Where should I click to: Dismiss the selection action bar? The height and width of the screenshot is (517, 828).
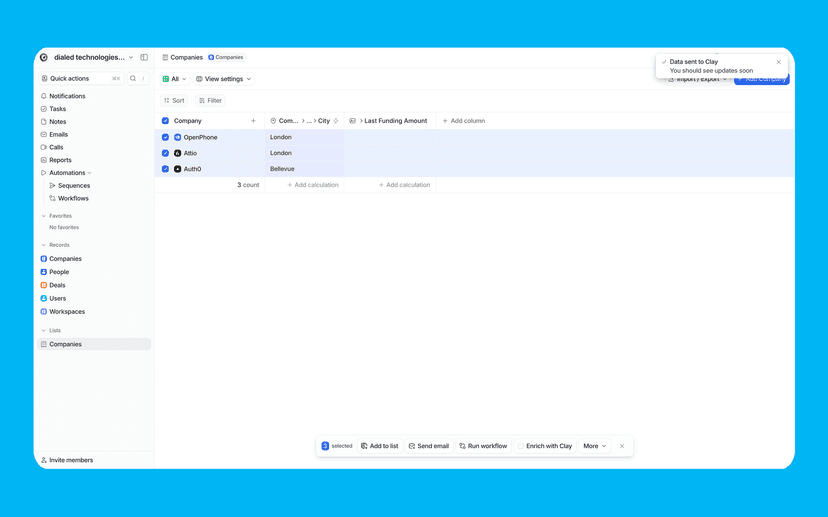point(622,446)
